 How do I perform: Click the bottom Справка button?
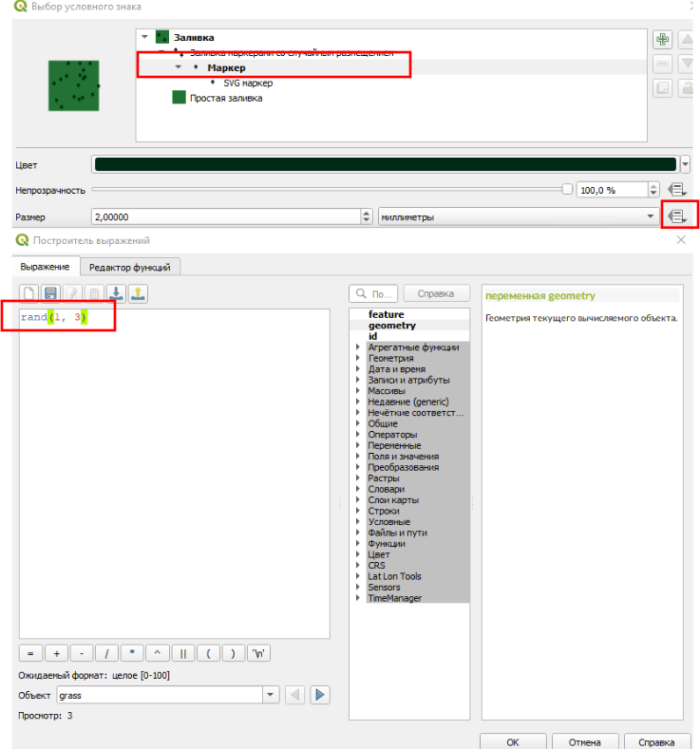[x=657, y=741]
